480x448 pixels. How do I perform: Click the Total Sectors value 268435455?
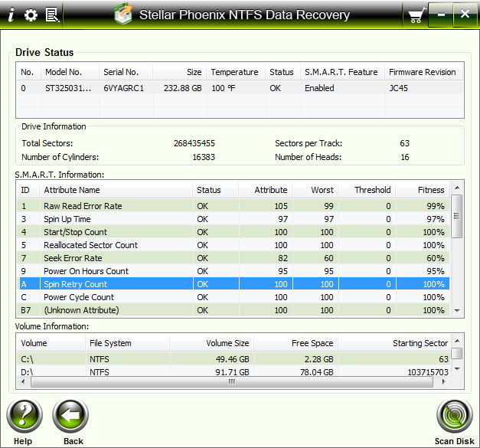click(194, 143)
